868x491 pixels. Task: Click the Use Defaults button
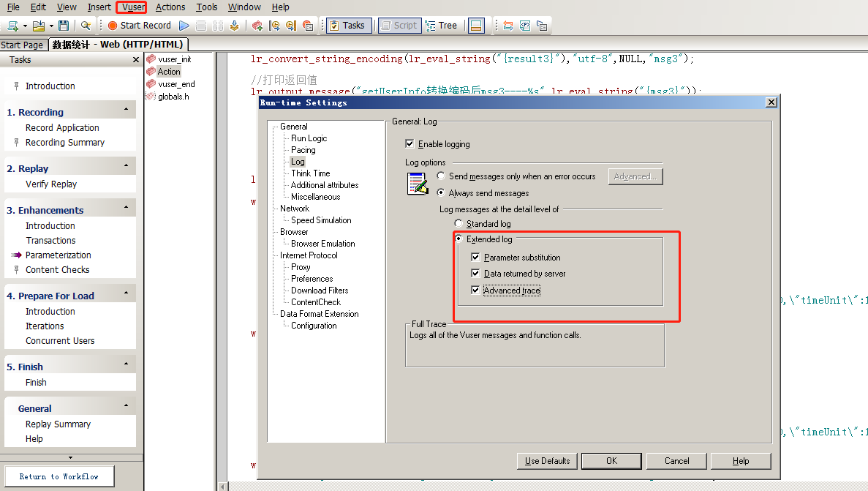(547, 461)
